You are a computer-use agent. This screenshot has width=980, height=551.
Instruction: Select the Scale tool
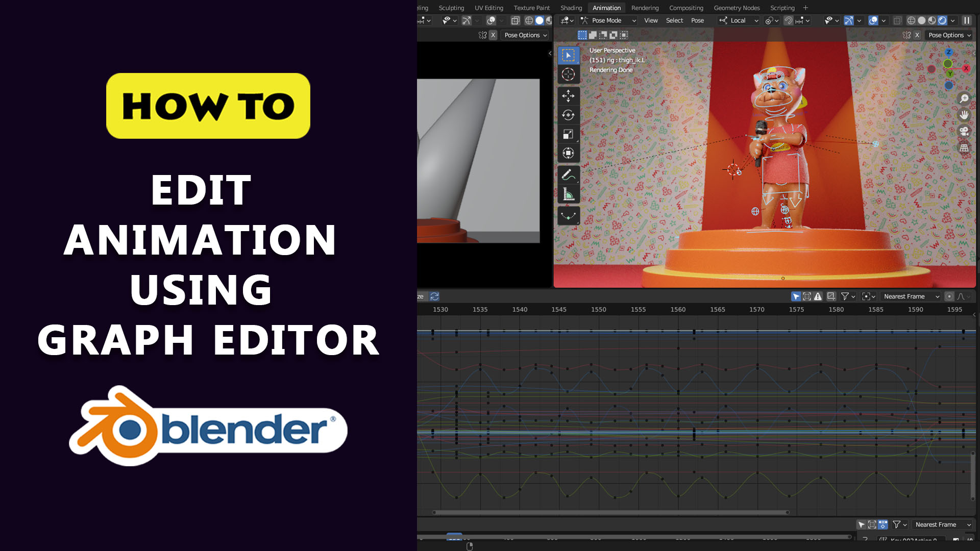(x=568, y=134)
